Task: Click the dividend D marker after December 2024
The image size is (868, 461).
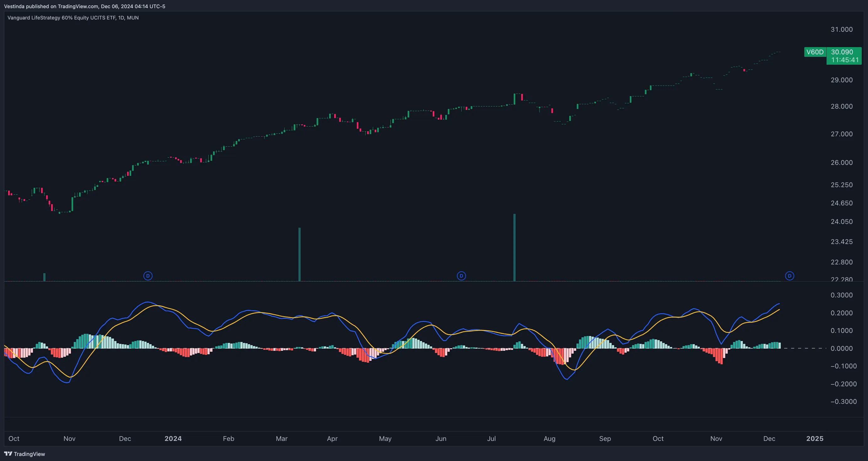Action: [790, 276]
